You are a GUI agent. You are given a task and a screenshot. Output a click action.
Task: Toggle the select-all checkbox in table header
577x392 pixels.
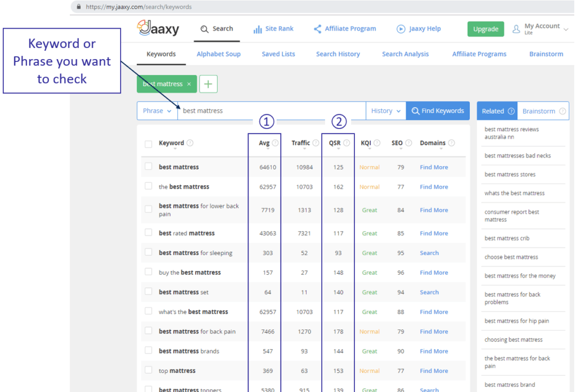point(148,144)
